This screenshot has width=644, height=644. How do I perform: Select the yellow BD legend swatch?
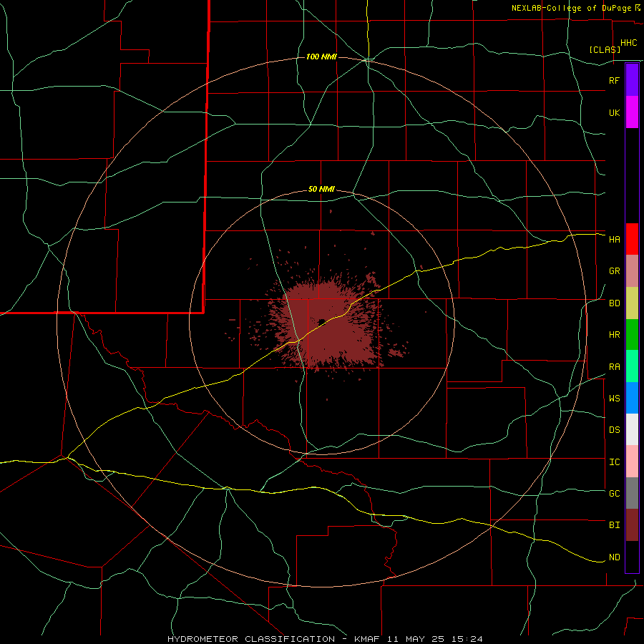pyautogui.click(x=632, y=303)
